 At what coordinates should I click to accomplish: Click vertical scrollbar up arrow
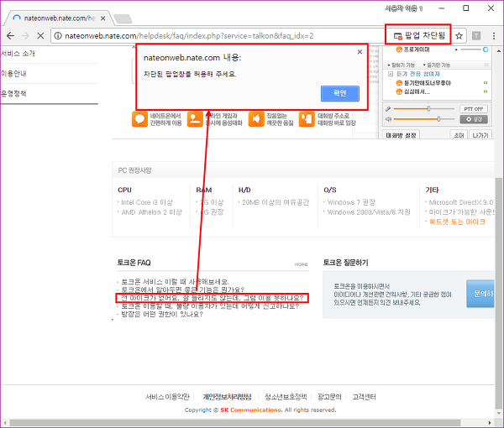pos(498,50)
